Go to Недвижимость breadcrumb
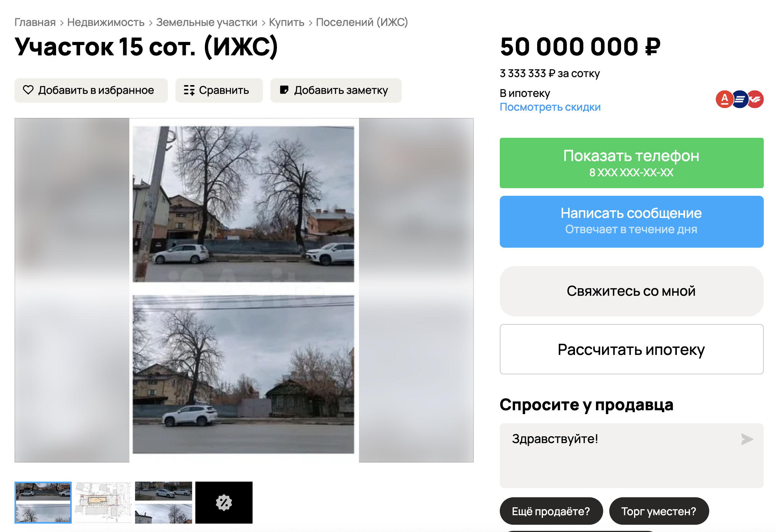The image size is (776, 532). pos(106,22)
